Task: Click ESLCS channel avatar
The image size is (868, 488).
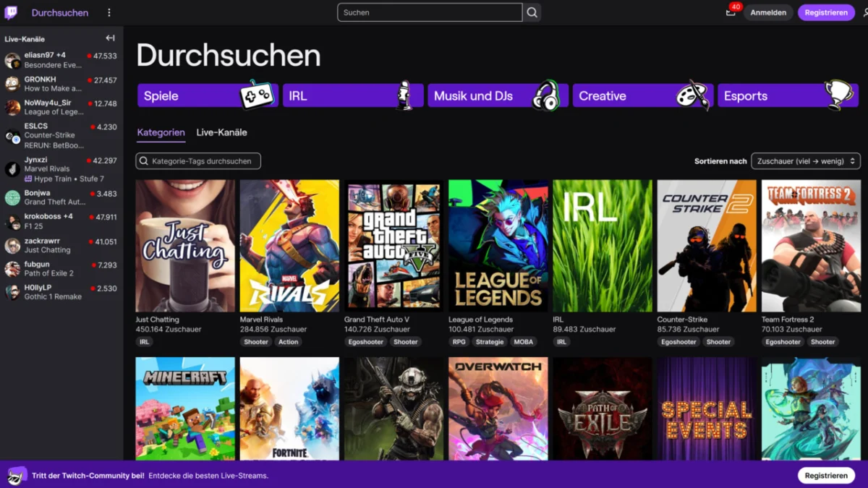Action: (x=12, y=136)
